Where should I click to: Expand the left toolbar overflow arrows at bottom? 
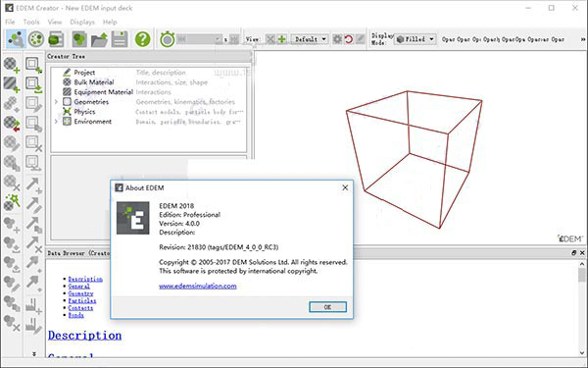coord(34,353)
